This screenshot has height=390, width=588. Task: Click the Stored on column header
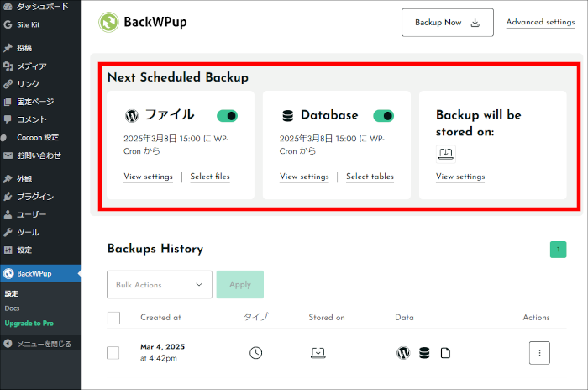click(327, 318)
